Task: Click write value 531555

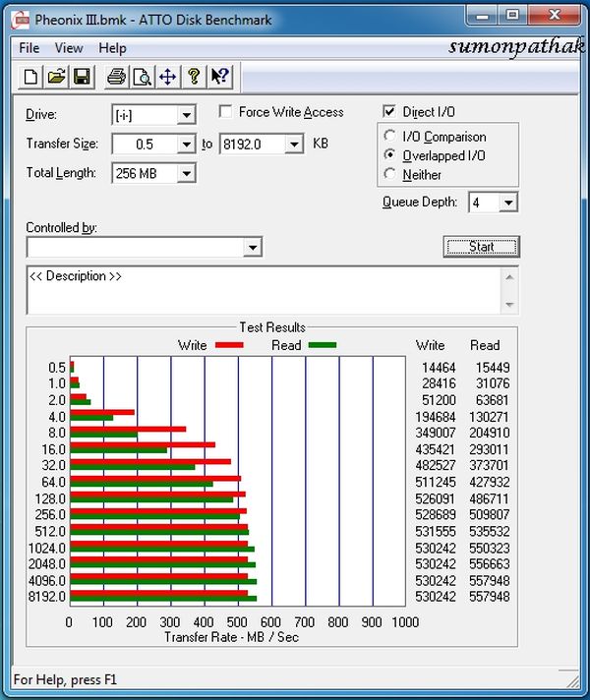Action: [x=436, y=531]
